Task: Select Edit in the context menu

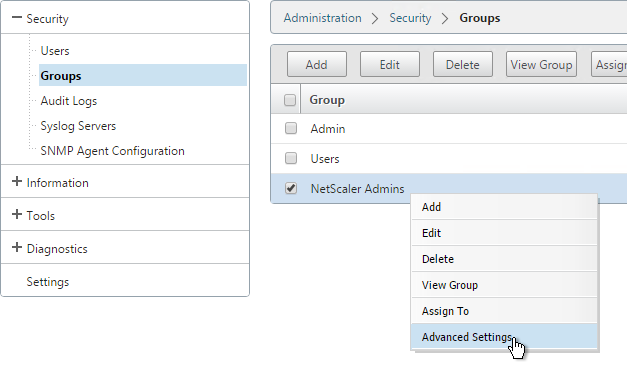Action: (504, 233)
